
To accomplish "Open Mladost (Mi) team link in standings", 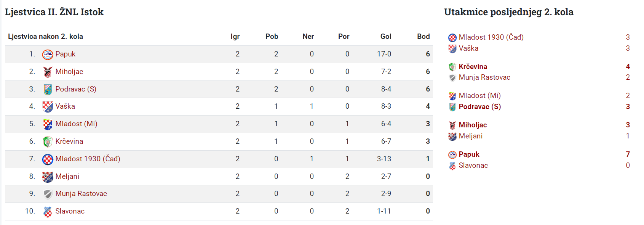I will (76, 124).
